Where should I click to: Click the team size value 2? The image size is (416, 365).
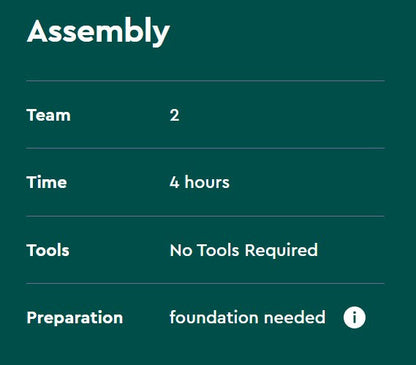[x=175, y=116]
